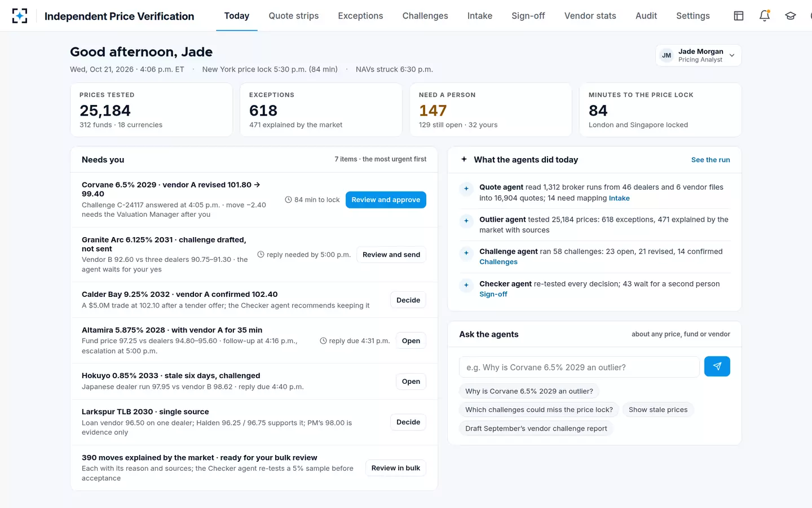Select the Today tab
812x508 pixels.
[x=237, y=16]
